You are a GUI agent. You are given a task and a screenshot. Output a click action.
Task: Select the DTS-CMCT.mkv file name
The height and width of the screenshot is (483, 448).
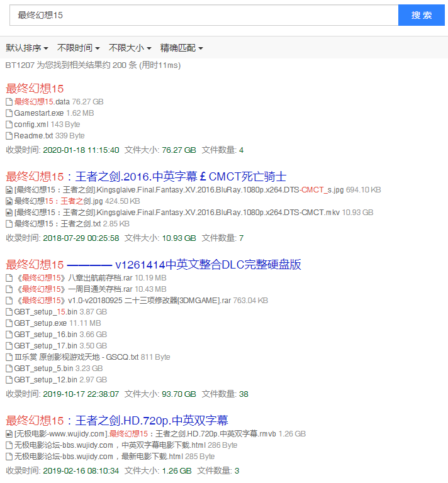pyautogui.click(x=177, y=213)
